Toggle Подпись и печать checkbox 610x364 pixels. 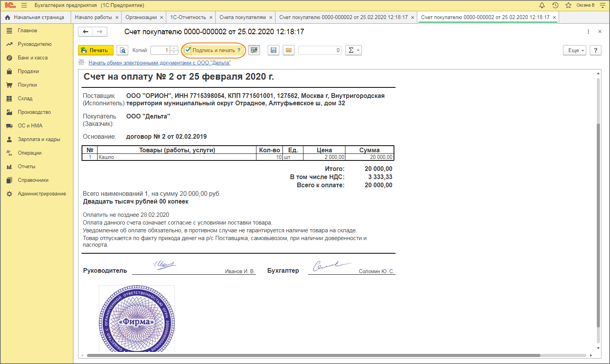(x=188, y=50)
